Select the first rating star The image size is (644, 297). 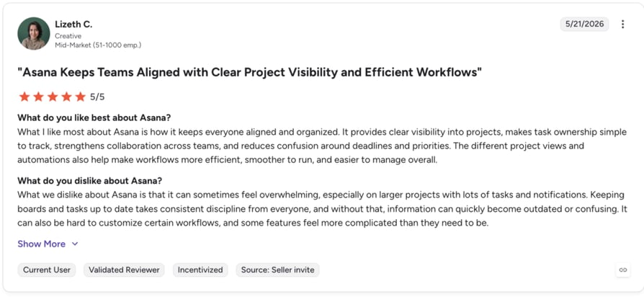tap(24, 97)
